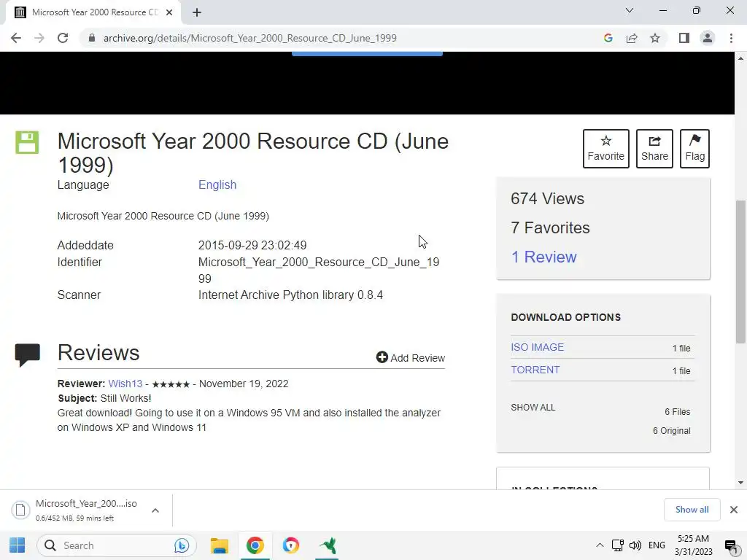The width and height of the screenshot is (747, 560).
Task: Open Windows Start menu
Action: [x=18, y=545]
